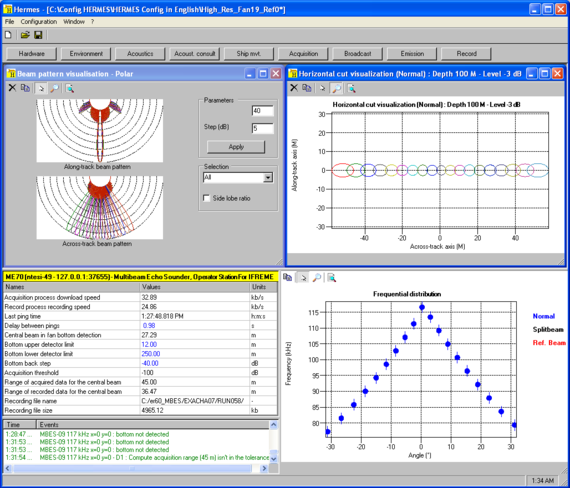
Task: Enable the Side lobe ratio checkbox
Action: pyautogui.click(x=206, y=198)
